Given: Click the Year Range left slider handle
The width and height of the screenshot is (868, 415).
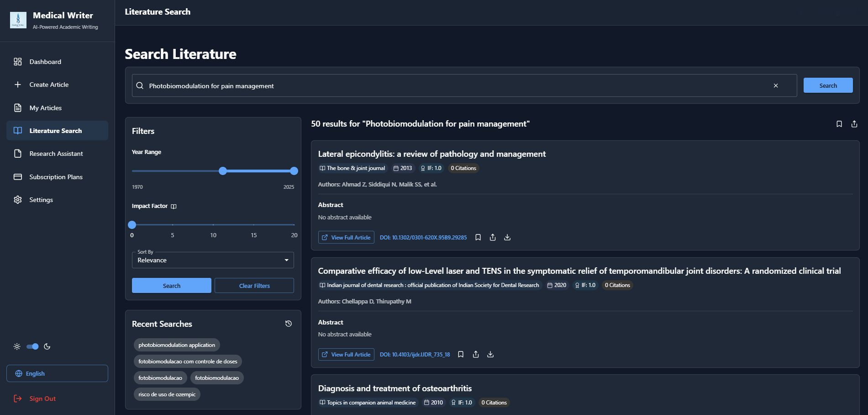Looking at the screenshot, I should pos(223,171).
